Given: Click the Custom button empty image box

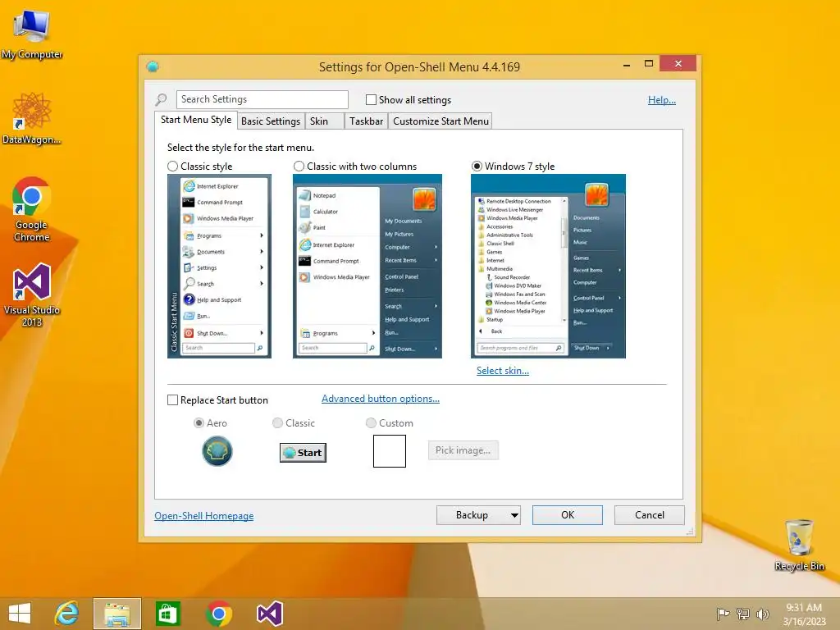Looking at the screenshot, I should point(390,451).
